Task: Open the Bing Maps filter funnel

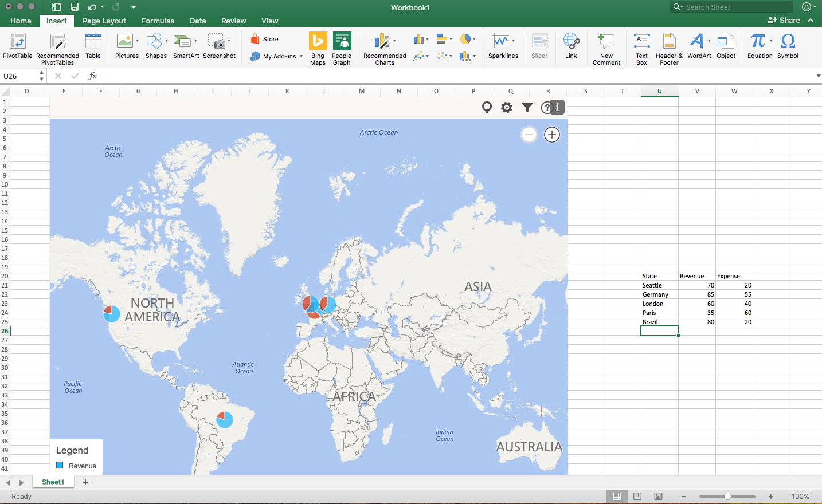Action: (527, 107)
